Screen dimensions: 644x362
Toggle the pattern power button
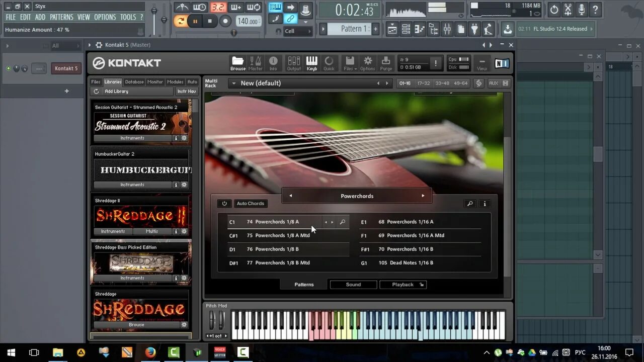pyautogui.click(x=224, y=204)
